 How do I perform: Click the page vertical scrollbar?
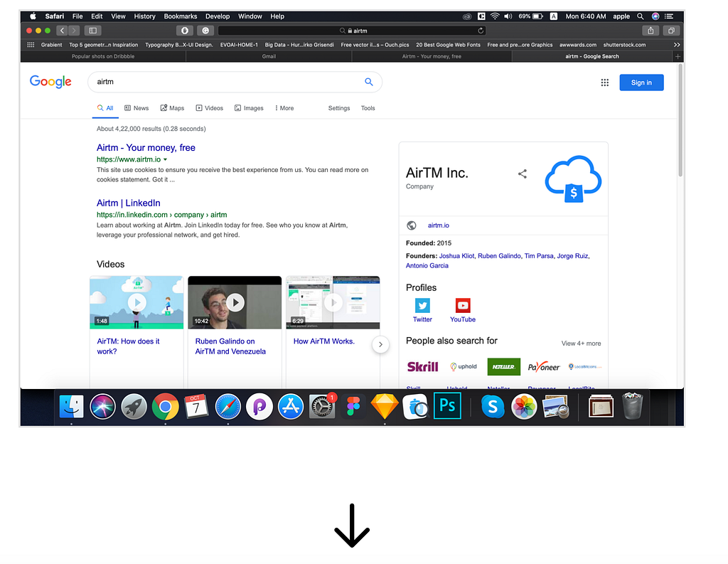[680, 121]
